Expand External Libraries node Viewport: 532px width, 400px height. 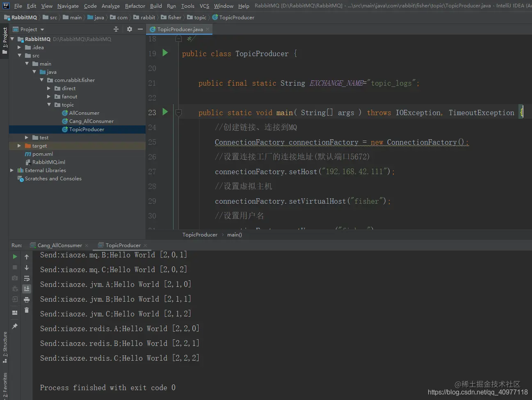tap(12, 170)
